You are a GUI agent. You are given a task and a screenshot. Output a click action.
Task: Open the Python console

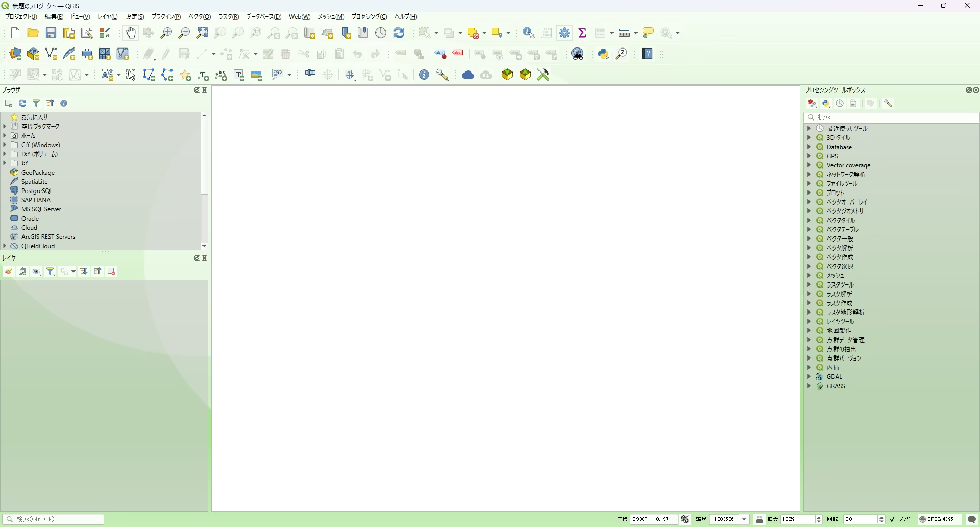[x=604, y=54]
